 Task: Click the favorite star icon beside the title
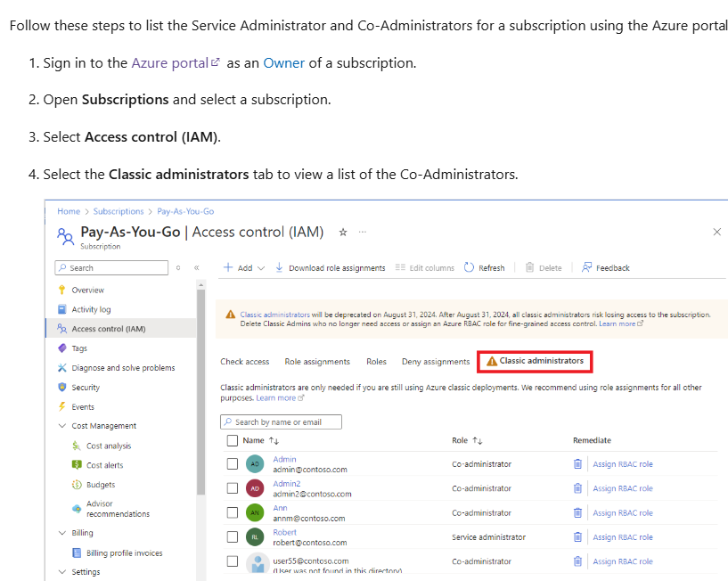point(343,233)
